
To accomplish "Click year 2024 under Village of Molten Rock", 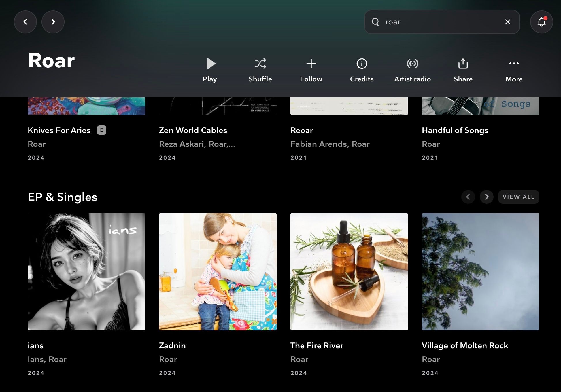I will (430, 373).
